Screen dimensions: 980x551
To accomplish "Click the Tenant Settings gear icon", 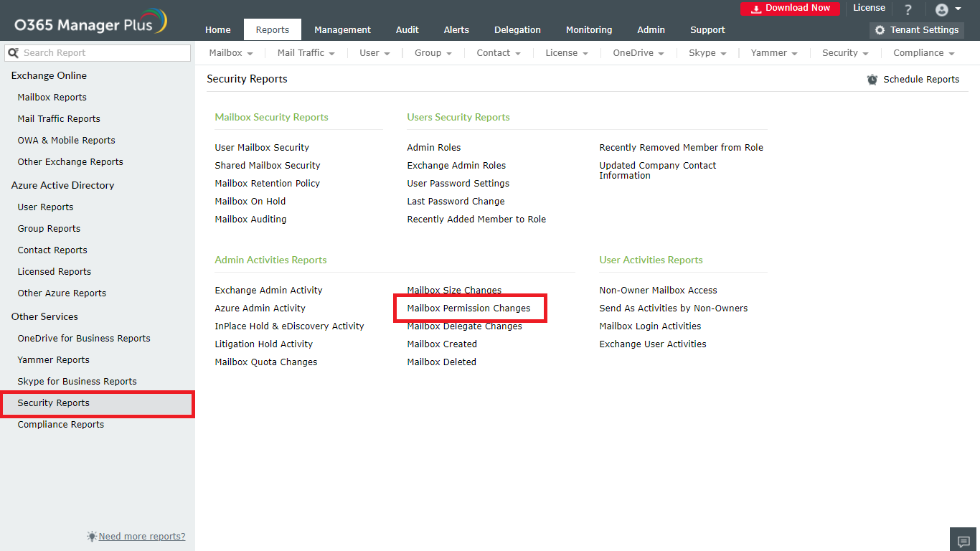I will coord(880,30).
